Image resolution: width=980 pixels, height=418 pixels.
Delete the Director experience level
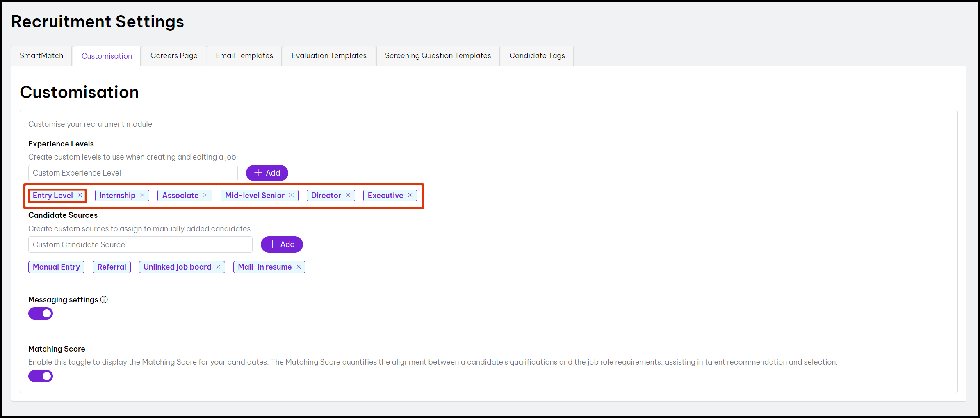(348, 195)
